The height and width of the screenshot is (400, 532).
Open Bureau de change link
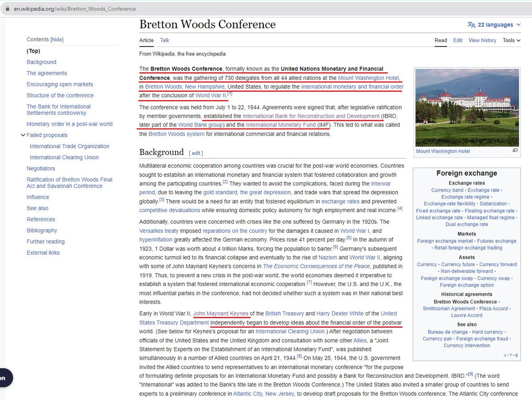[448, 332]
